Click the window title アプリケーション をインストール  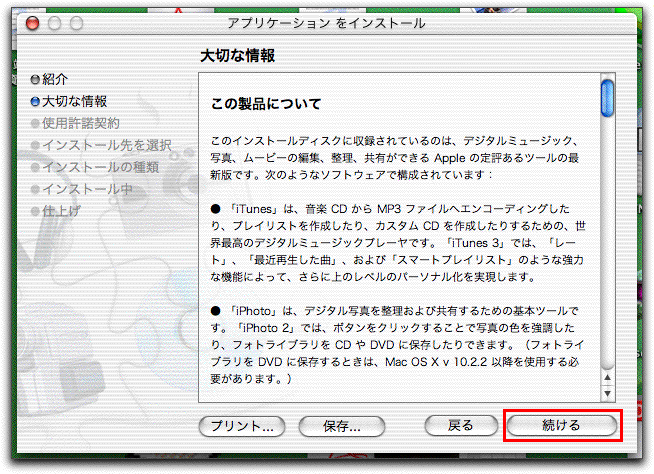[x=326, y=23]
